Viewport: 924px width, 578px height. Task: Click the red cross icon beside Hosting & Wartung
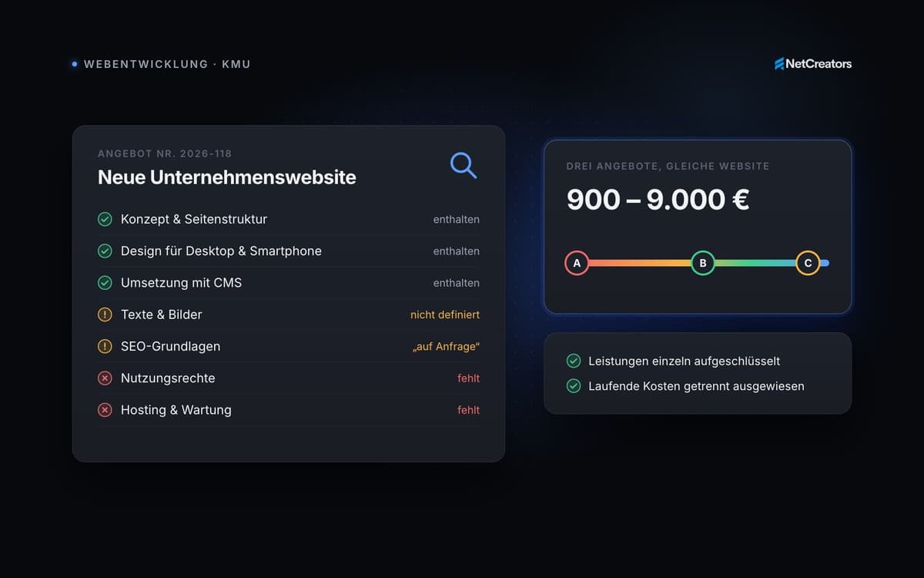point(105,410)
